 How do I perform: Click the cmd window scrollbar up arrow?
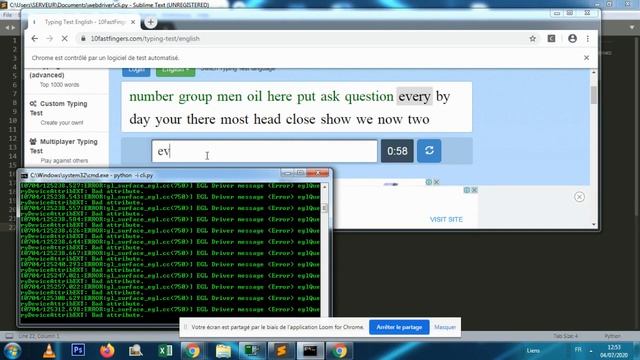[x=324, y=187]
